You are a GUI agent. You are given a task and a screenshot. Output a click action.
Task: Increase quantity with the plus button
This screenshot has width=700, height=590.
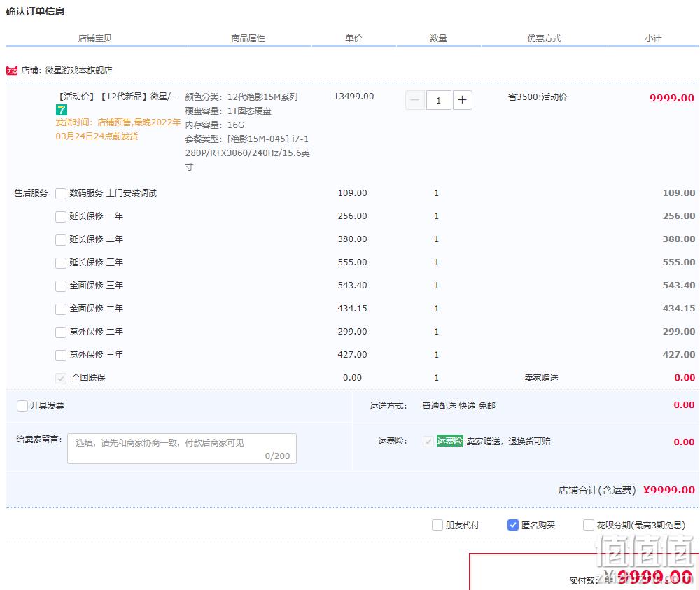click(x=462, y=100)
